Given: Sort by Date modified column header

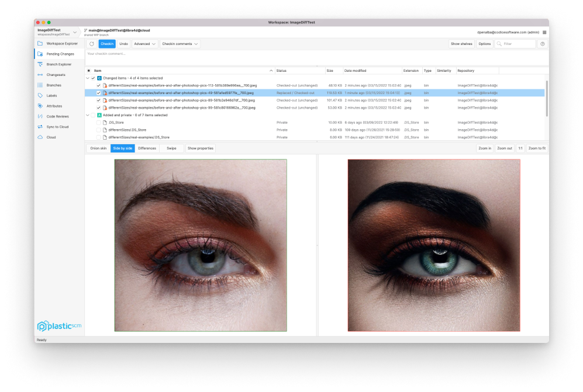Looking at the screenshot, I should click(372, 71).
